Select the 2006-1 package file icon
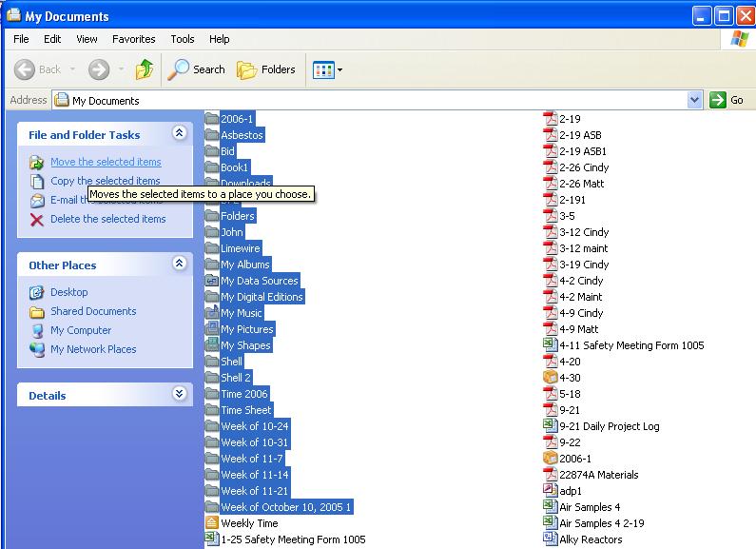756x549 pixels. click(x=551, y=458)
